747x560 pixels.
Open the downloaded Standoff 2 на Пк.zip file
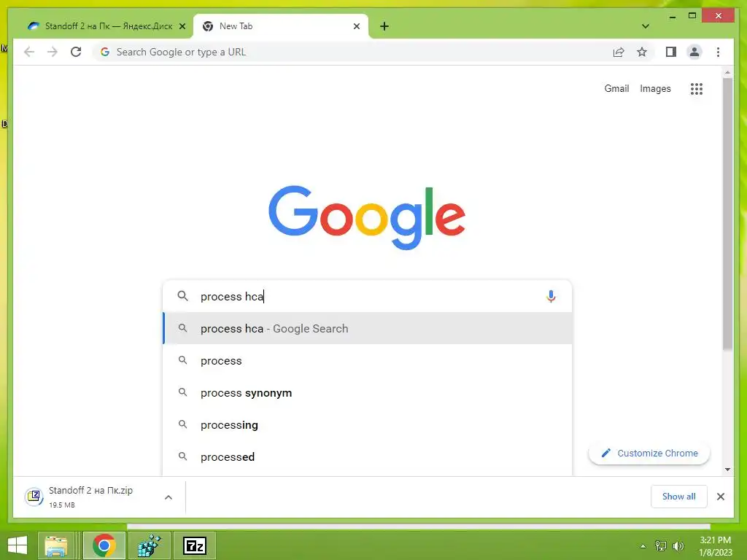[x=90, y=497]
